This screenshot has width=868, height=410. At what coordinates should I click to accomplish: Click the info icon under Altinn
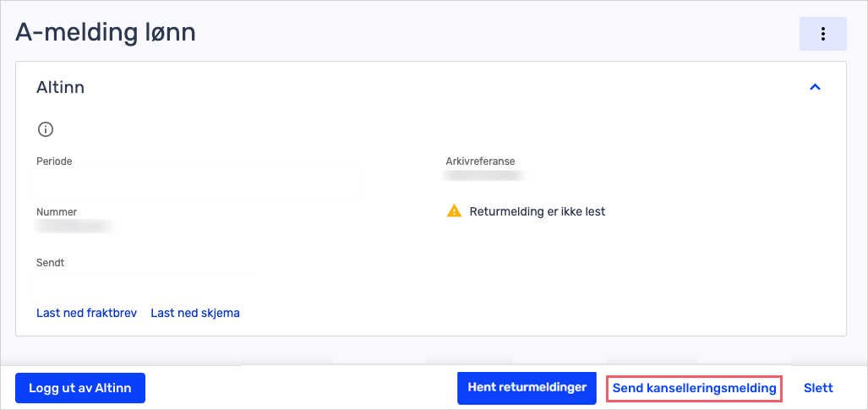[x=46, y=129]
